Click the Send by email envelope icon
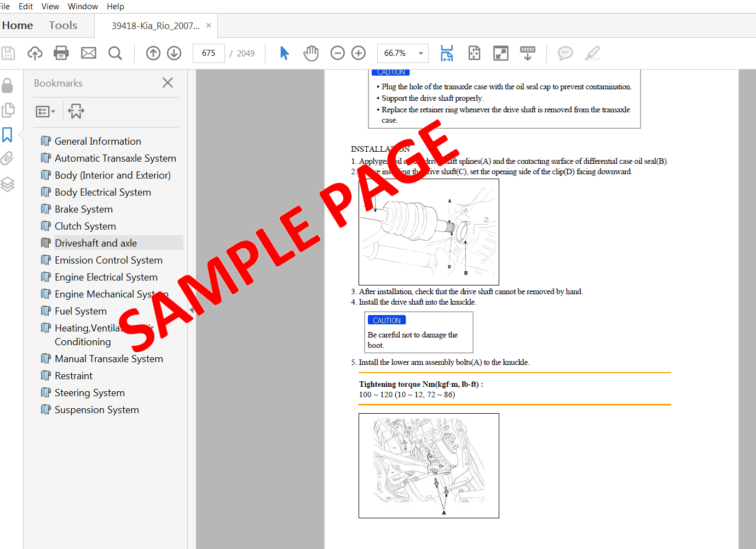The width and height of the screenshot is (756, 549). pos(89,53)
